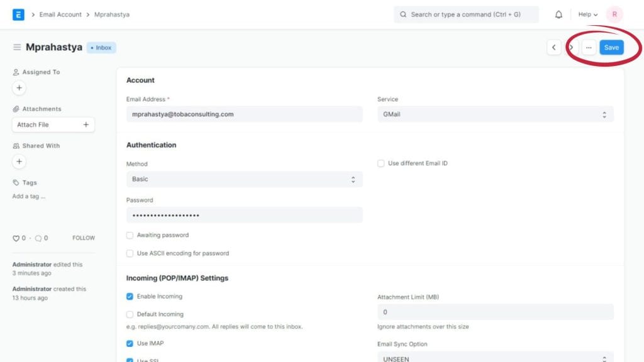644x362 pixels.
Task: Enable Use different Email ID checkbox
Action: click(381, 163)
